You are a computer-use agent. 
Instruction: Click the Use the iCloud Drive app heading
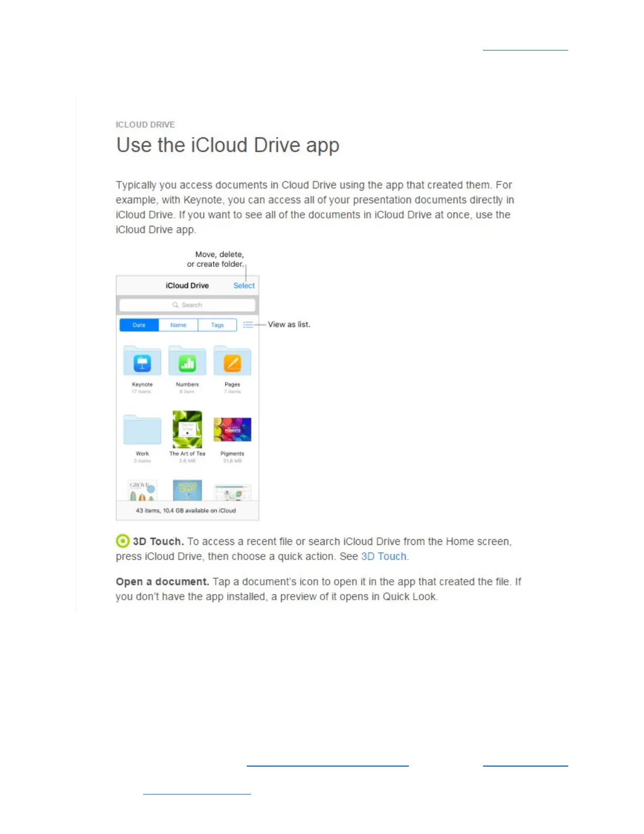(228, 145)
